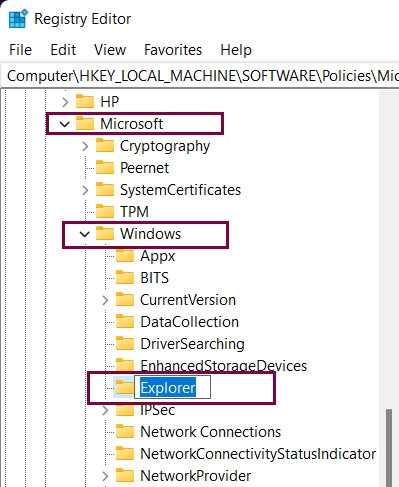Image resolution: width=399 pixels, height=487 pixels.
Task: Select the BITS key label
Action: point(154,278)
